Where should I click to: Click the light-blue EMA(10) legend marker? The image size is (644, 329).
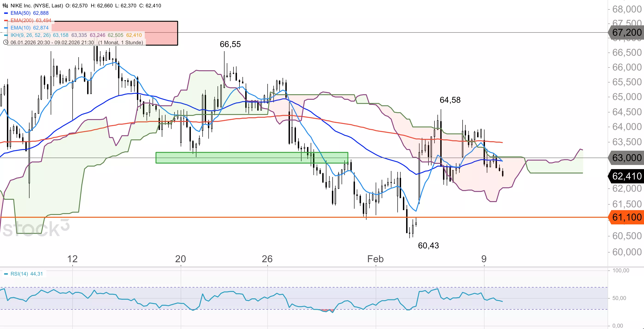coord(6,28)
